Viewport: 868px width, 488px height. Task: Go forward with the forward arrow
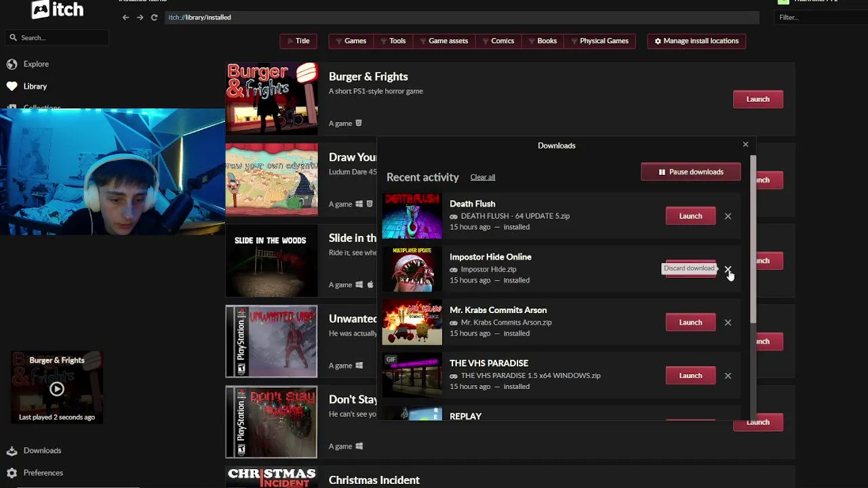click(x=140, y=17)
